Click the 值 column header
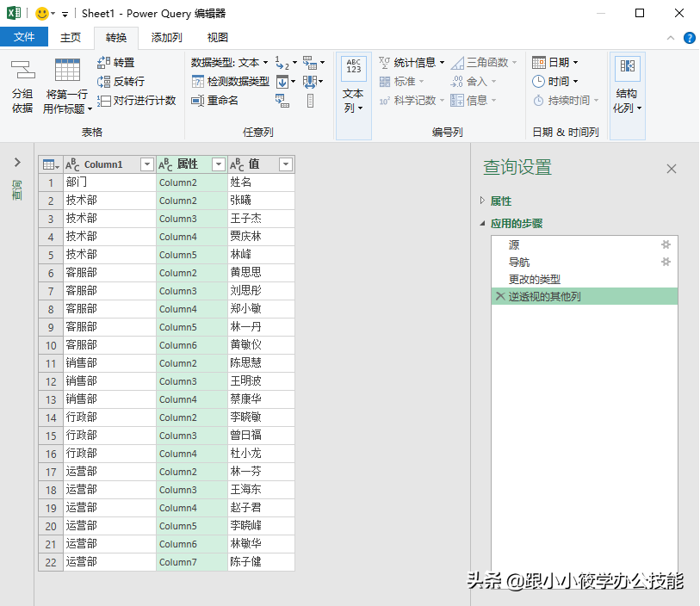The width and height of the screenshot is (700, 606). click(x=261, y=164)
